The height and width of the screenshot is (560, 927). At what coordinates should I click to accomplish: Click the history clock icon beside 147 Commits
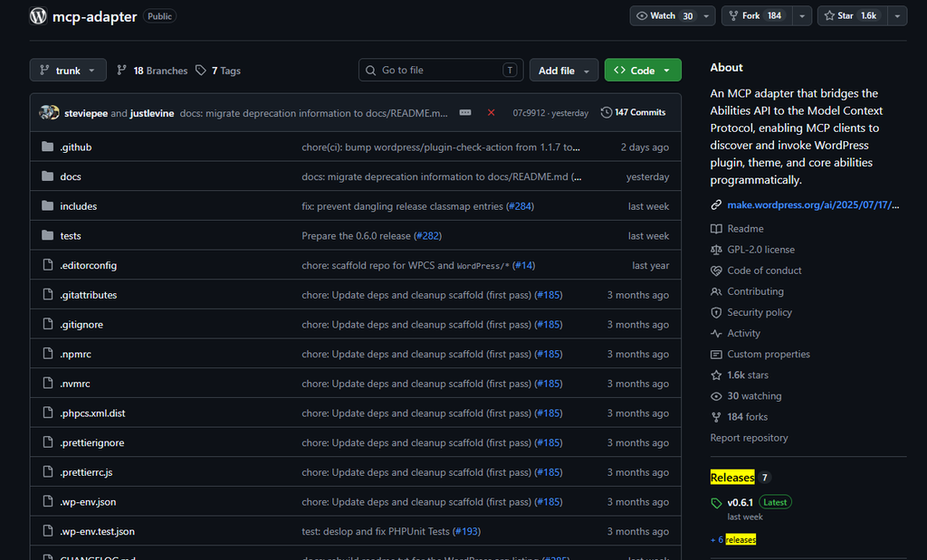(x=606, y=112)
